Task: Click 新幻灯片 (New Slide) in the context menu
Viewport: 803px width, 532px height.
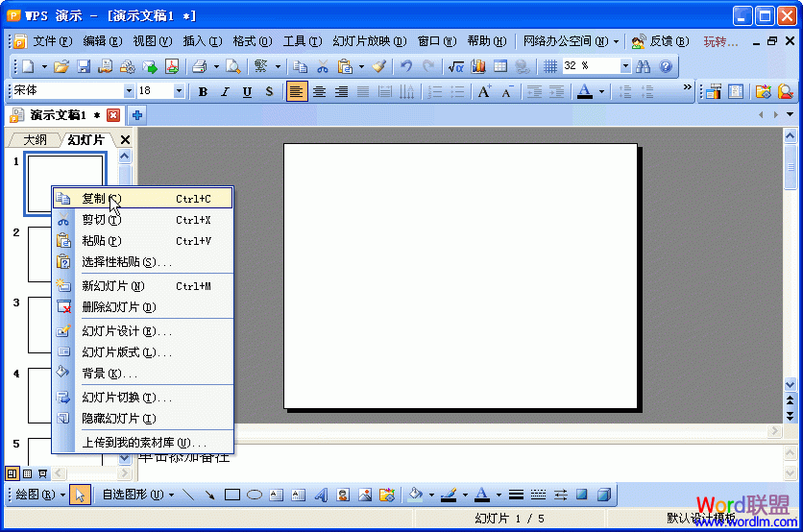Action: pyautogui.click(x=112, y=286)
